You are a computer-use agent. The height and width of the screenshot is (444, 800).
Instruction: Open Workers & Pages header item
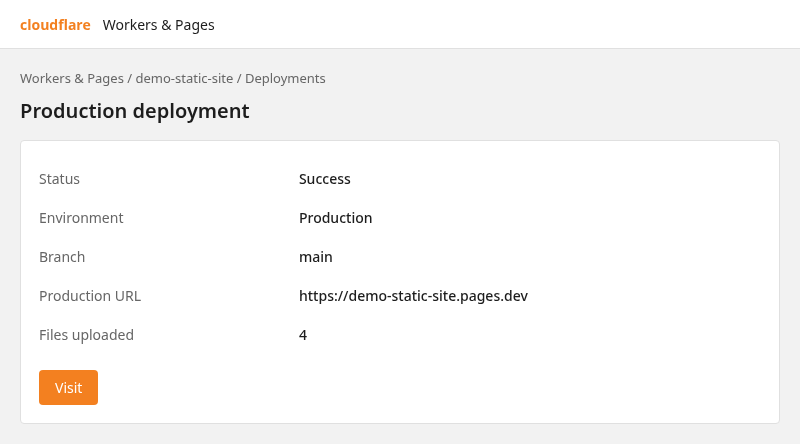pyautogui.click(x=158, y=24)
